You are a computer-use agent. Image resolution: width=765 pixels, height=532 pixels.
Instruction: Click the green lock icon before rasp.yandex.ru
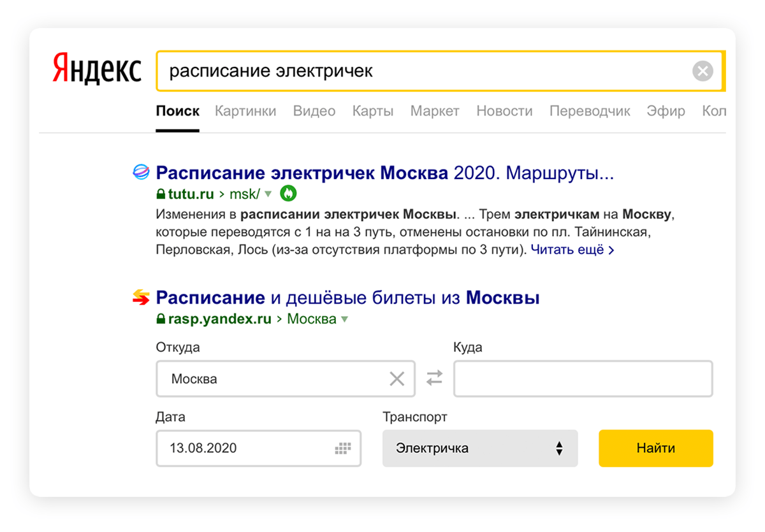pos(161,319)
